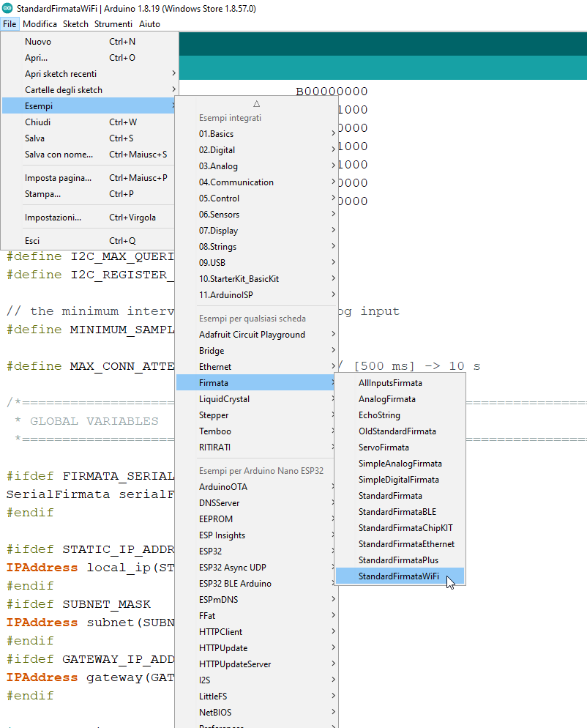The image size is (587, 728).
Task: Open Adafruit Circuit Playground examples
Action: coord(257,335)
